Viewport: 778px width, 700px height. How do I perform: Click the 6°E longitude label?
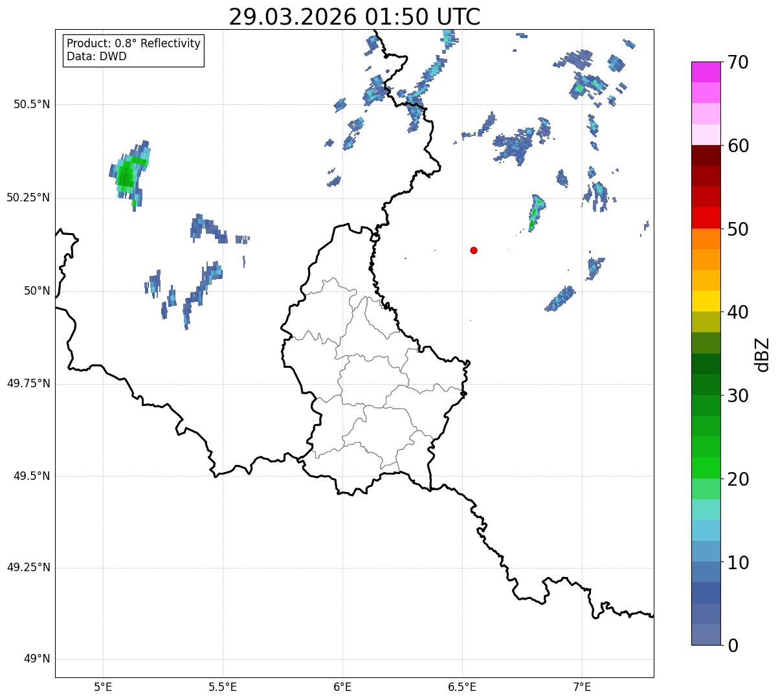[x=342, y=686]
